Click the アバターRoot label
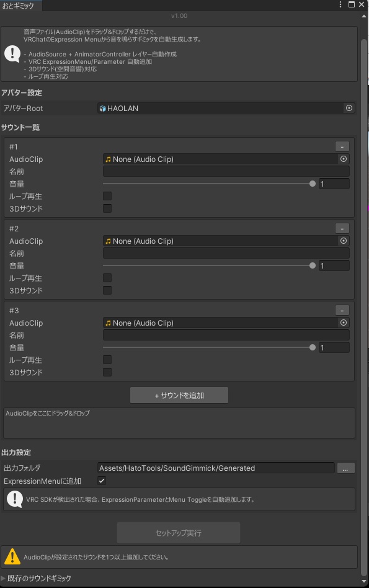The image size is (369, 588). point(23,109)
